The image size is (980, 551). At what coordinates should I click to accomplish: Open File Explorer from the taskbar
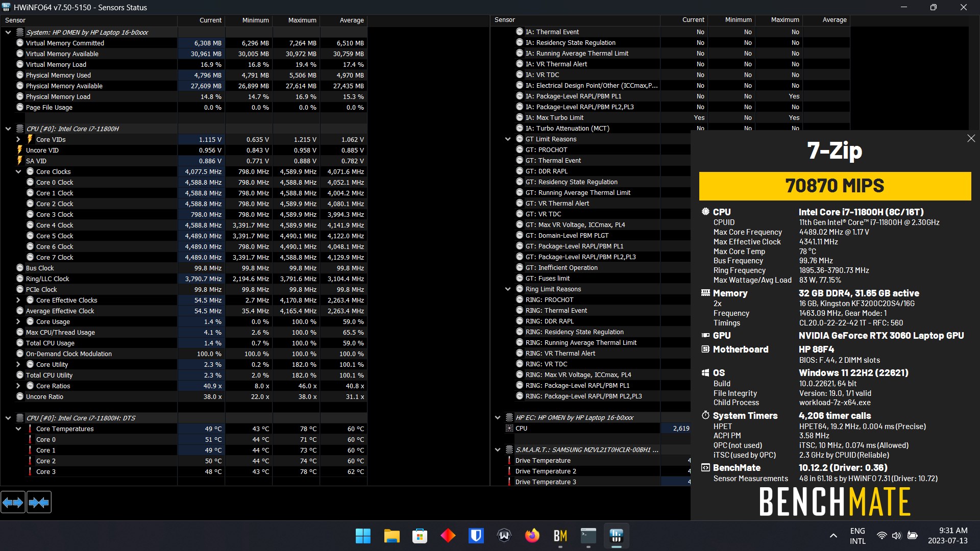(x=391, y=536)
